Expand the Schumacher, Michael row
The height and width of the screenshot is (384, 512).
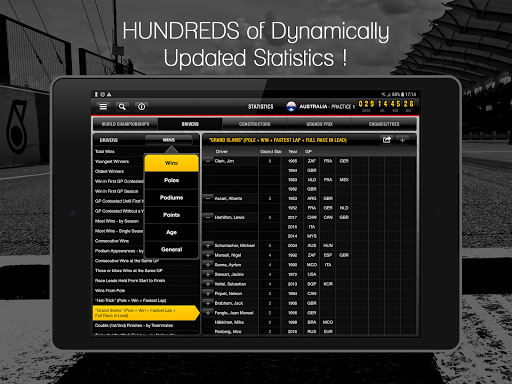[x=208, y=246]
